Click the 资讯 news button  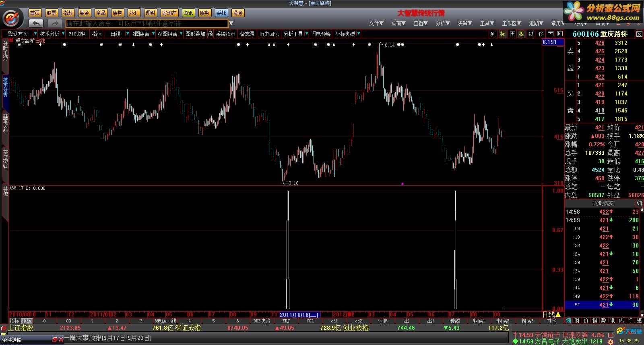188,13
